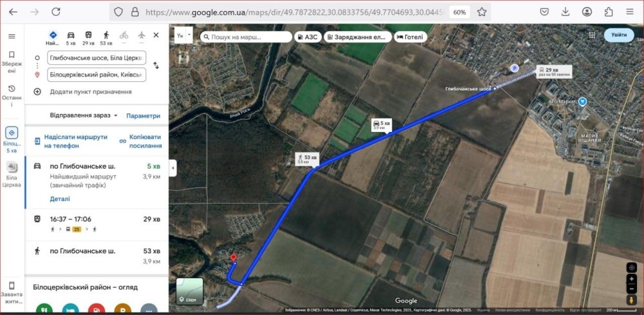Expand Відправлення зараз dropdown

point(84,115)
